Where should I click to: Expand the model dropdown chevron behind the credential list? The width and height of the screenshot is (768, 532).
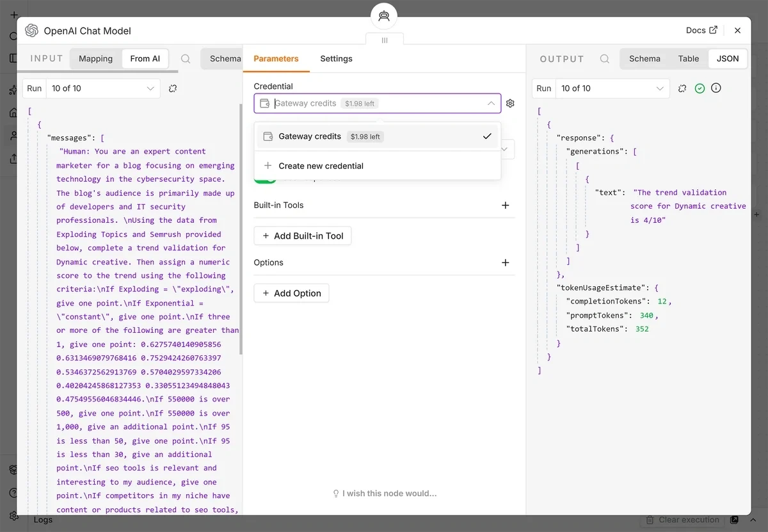506,150
